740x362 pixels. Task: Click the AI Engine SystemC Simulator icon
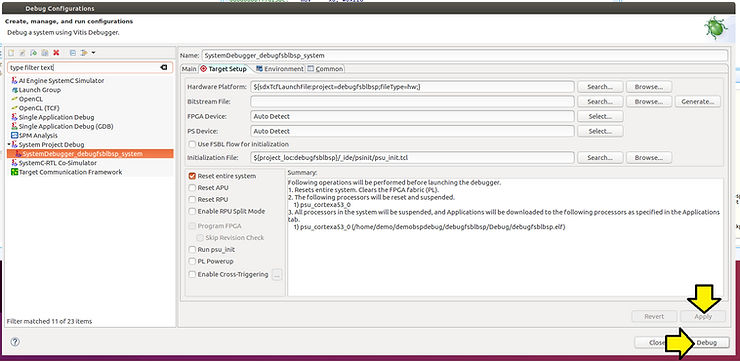15,81
